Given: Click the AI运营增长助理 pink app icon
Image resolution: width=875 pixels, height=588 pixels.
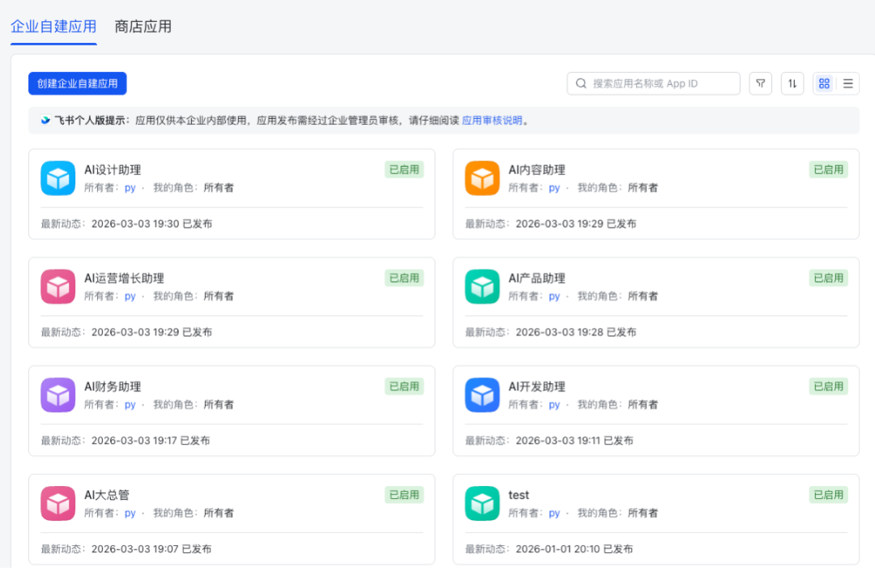Looking at the screenshot, I should (58, 287).
